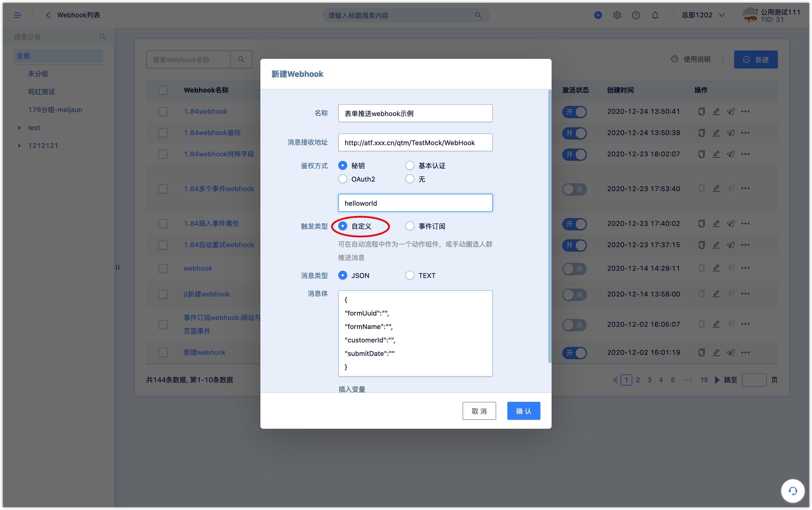Viewport: 812px width, 510px height.
Task: Click 确认 to create the webhook
Action: 524,411
